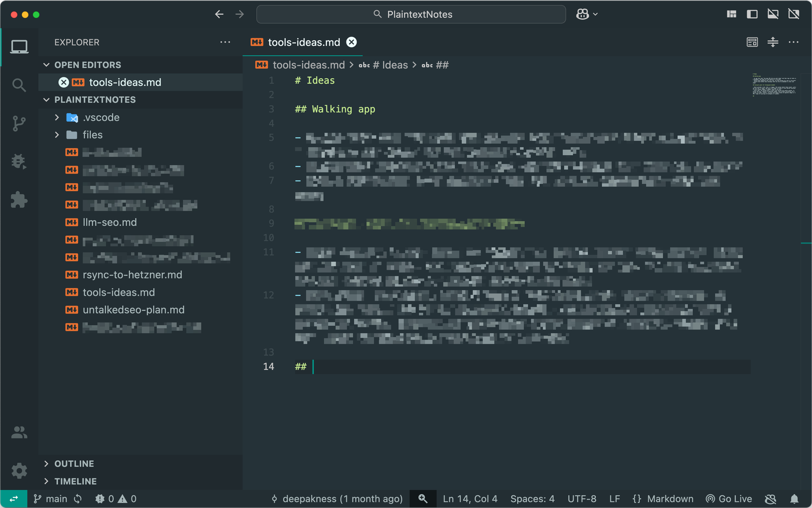Open the Extensions view
The width and height of the screenshot is (812, 508).
coord(19,199)
